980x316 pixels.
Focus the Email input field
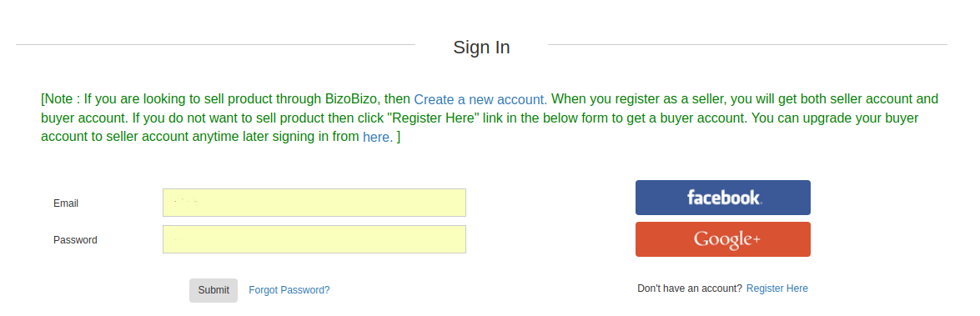[x=314, y=203]
